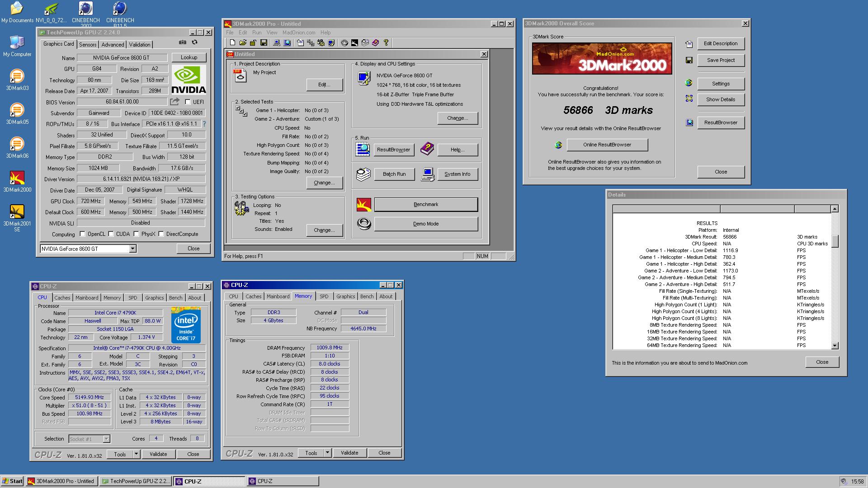Click the Save floppy disk icon in 3DMark2000 toolbar
The width and height of the screenshot is (868, 488).
click(264, 42)
